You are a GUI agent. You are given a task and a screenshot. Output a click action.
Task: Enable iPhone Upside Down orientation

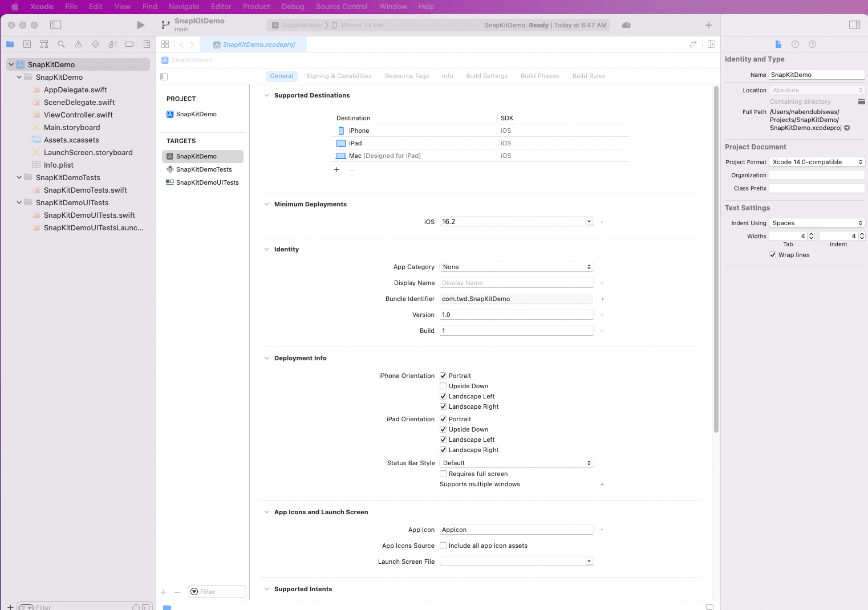pos(443,386)
